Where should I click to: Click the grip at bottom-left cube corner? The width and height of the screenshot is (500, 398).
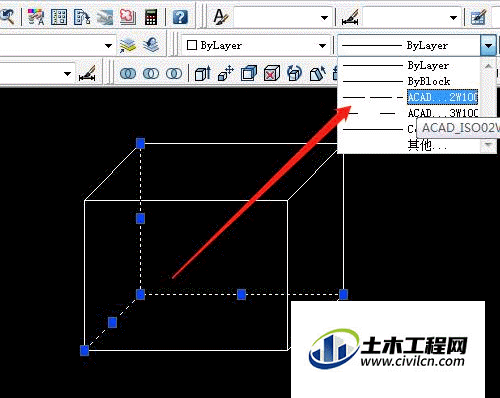[84, 351]
